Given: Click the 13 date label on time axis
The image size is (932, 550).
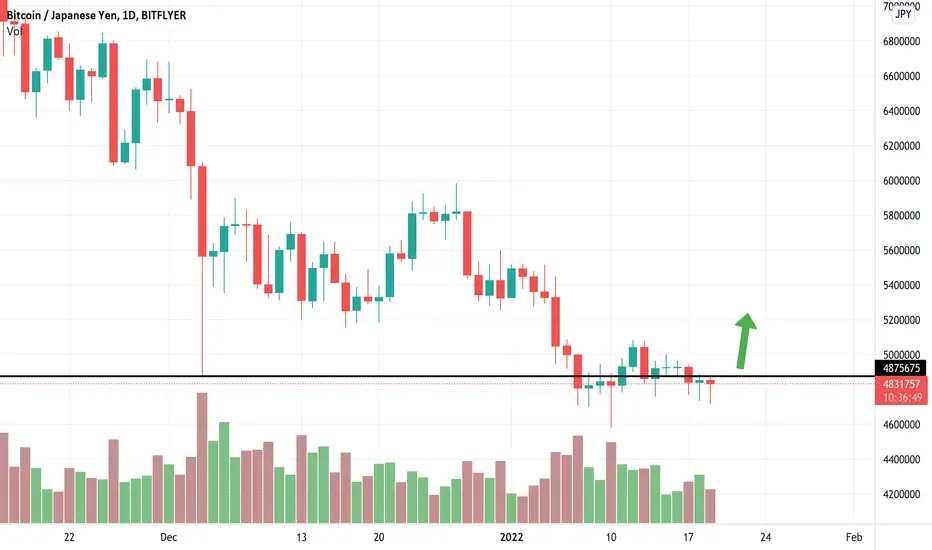Looking at the screenshot, I should (301, 538).
